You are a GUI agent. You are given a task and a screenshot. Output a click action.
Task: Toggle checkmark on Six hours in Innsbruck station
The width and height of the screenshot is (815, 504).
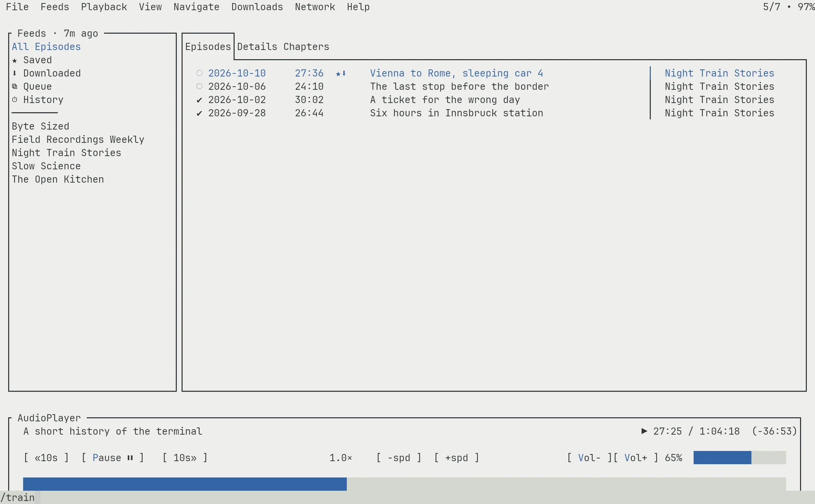(199, 113)
